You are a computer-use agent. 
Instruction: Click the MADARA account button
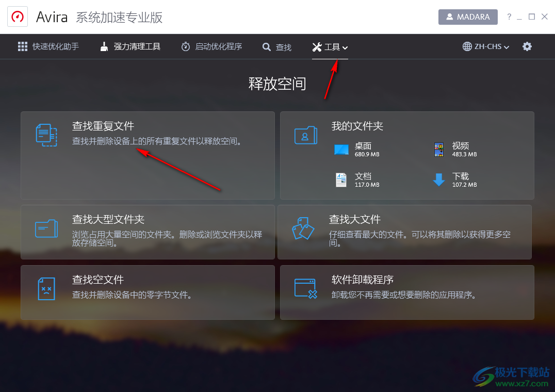coord(468,17)
